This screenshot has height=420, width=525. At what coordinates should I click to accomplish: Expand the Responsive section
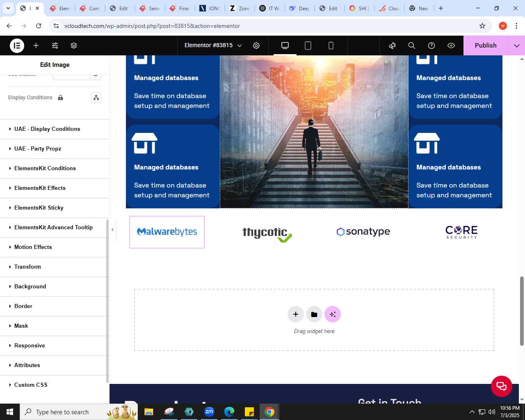(x=55, y=345)
